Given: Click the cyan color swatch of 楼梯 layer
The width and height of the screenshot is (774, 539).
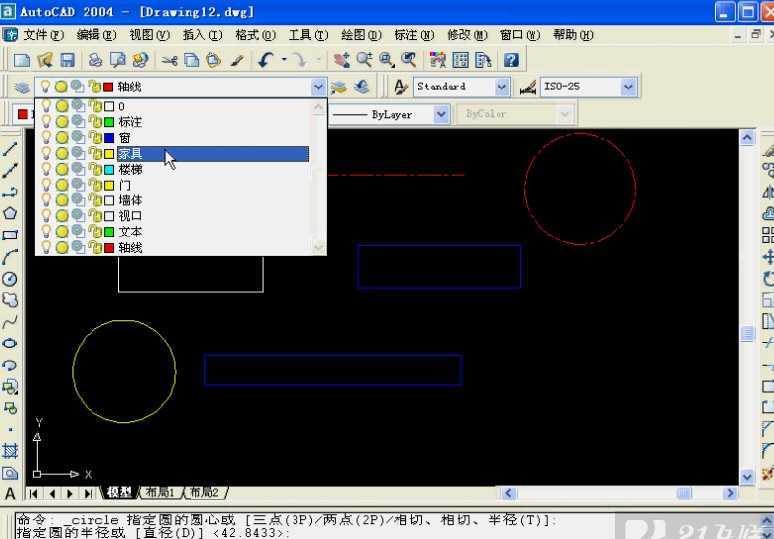Looking at the screenshot, I should click(109, 170).
